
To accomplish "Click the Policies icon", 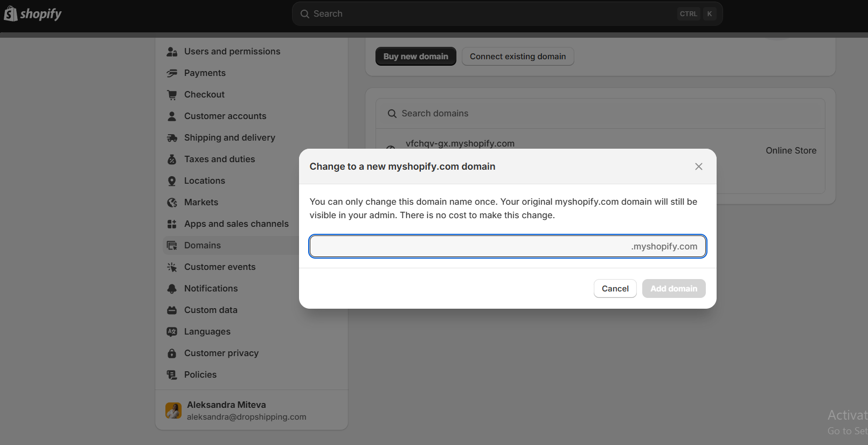I will [172, 375].
